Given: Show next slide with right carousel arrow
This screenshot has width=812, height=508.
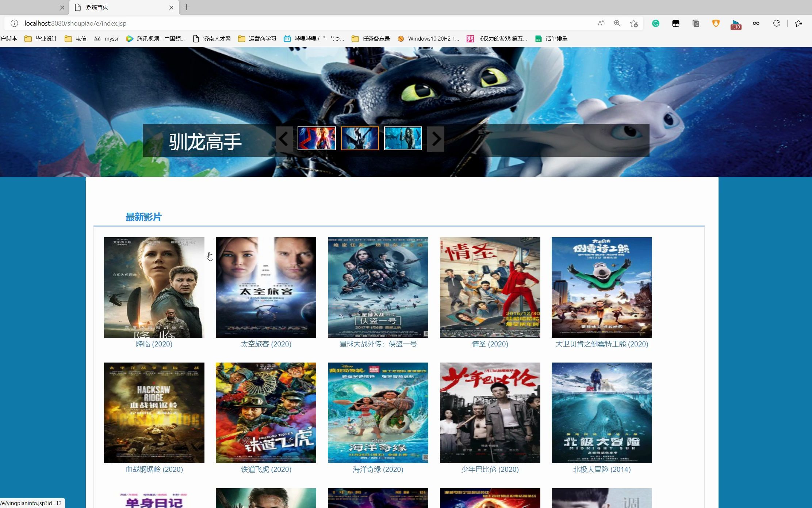Looking at the screenshot, I should (x=436, y=139).
